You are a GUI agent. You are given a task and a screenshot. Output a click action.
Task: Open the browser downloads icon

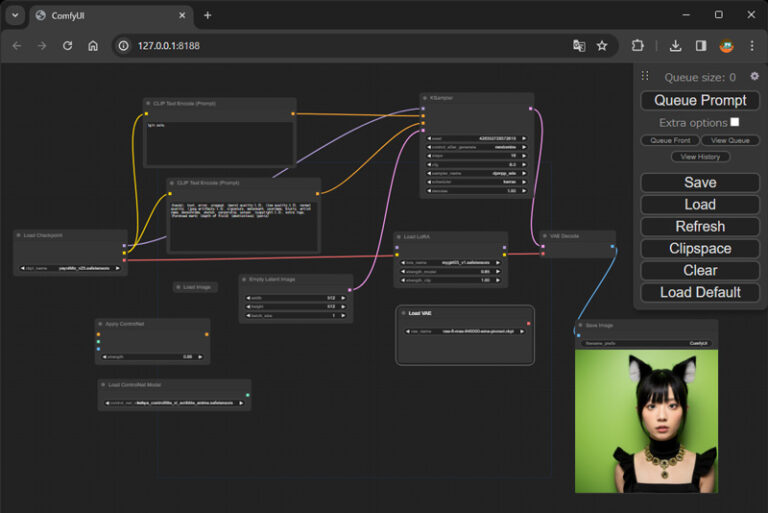(x=676, y=46)
